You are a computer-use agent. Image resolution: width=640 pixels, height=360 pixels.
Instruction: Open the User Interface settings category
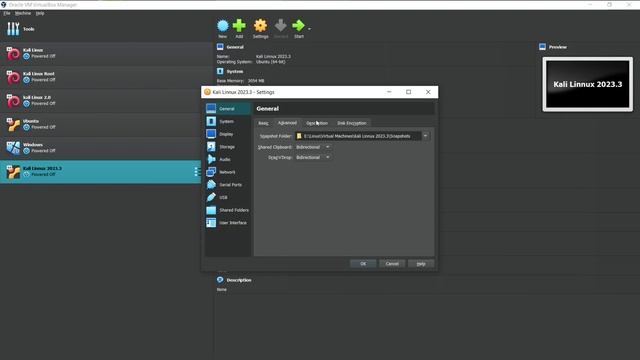tap(228, 222)
